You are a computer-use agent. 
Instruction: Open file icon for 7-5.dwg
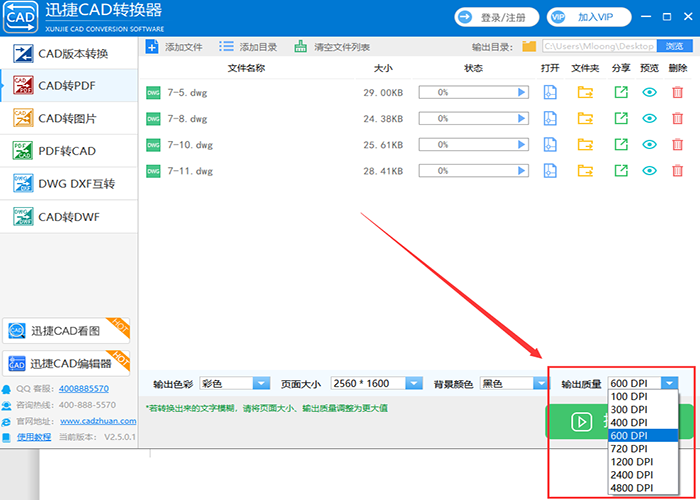(550, 92)
